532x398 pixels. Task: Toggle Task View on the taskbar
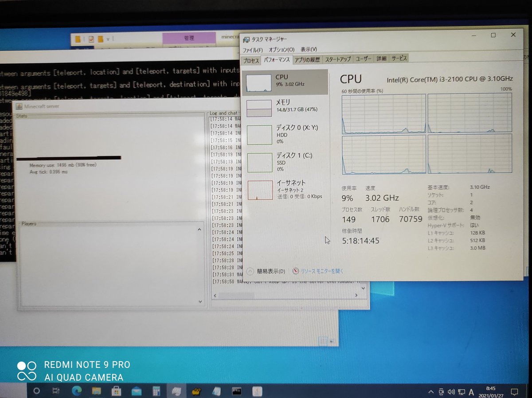57,391
